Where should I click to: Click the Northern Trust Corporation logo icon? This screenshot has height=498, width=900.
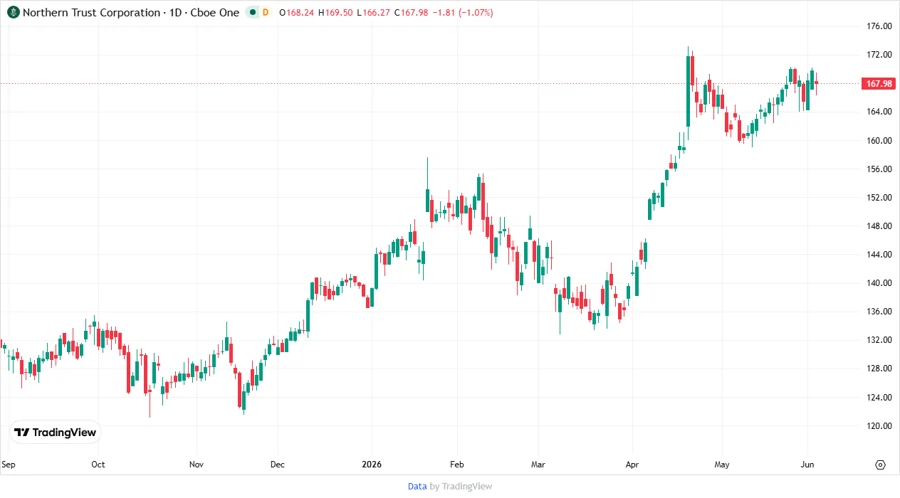(13, 12)
